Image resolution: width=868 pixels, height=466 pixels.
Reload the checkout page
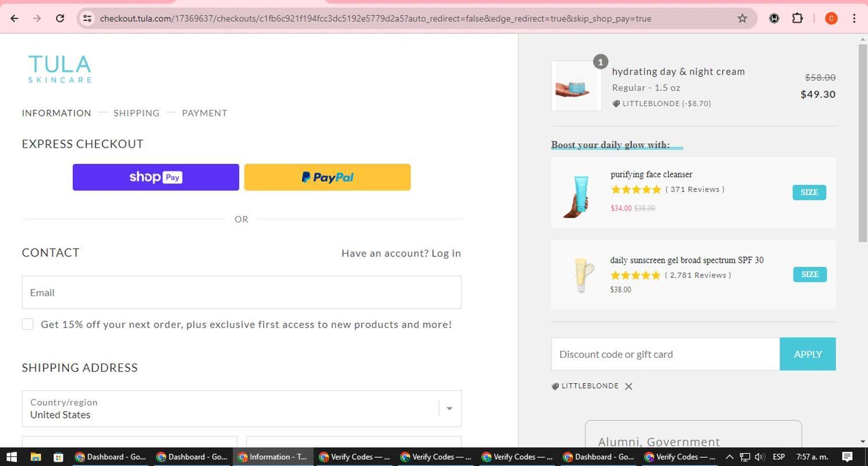(60, 19)
